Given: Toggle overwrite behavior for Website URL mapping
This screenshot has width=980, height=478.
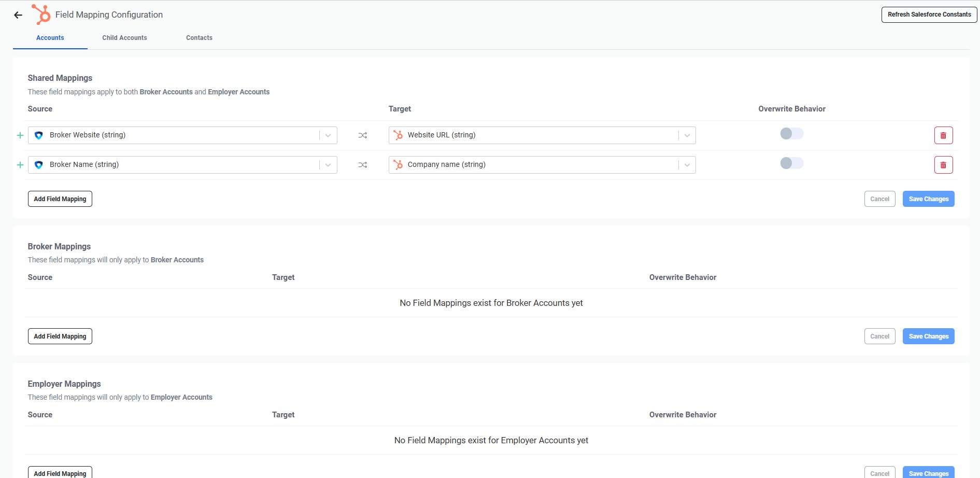Looking at the screenshot, I should (x=791, y=134).
